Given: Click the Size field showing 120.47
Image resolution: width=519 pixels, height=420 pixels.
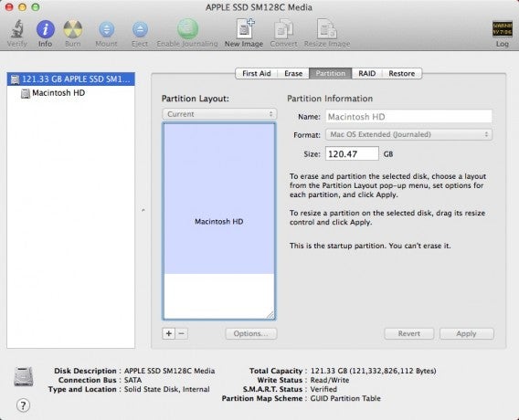Looking at the screenshot, I should click(x=352, y=153).
